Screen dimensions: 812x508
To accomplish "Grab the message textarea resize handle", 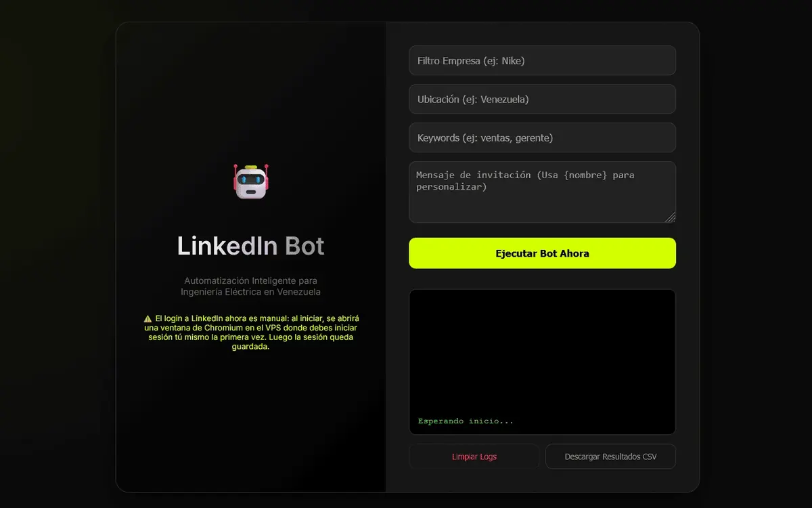I will pos(670,217).
